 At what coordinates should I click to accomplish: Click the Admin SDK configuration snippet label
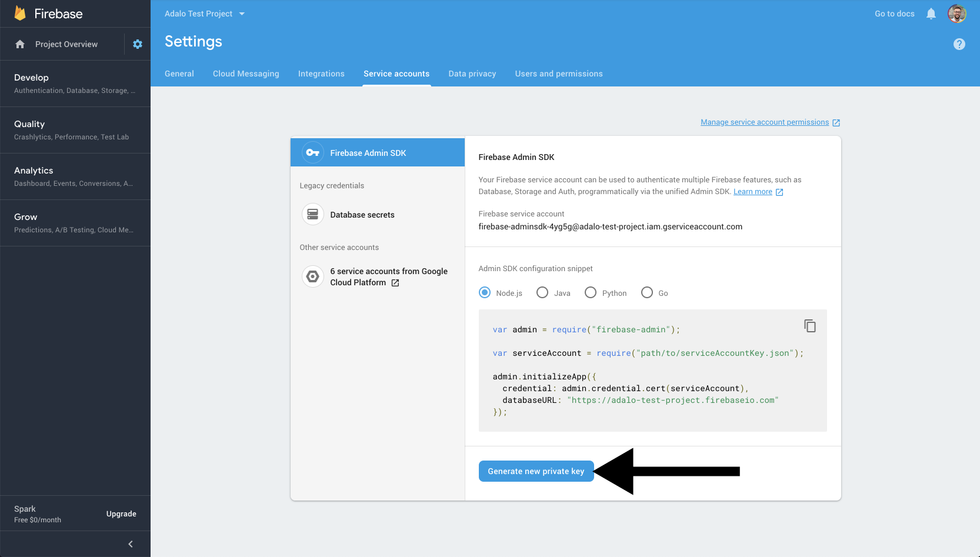point(536,268)
